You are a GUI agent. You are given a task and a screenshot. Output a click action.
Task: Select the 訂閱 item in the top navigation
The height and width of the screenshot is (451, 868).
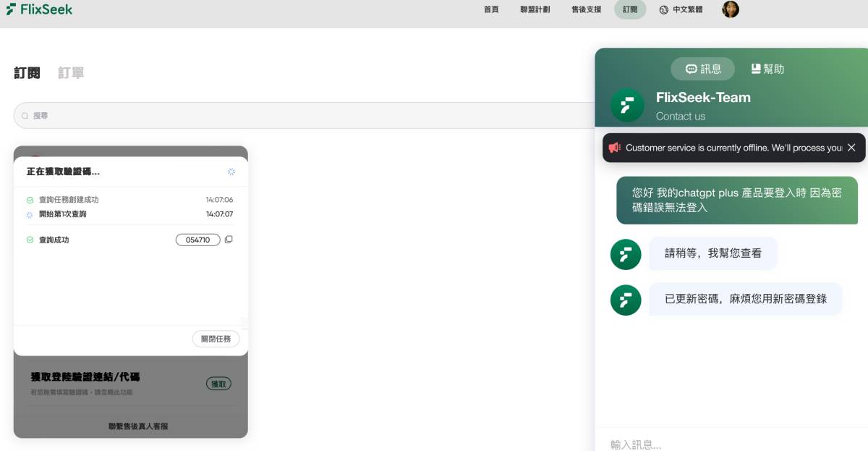click(630, 9)
